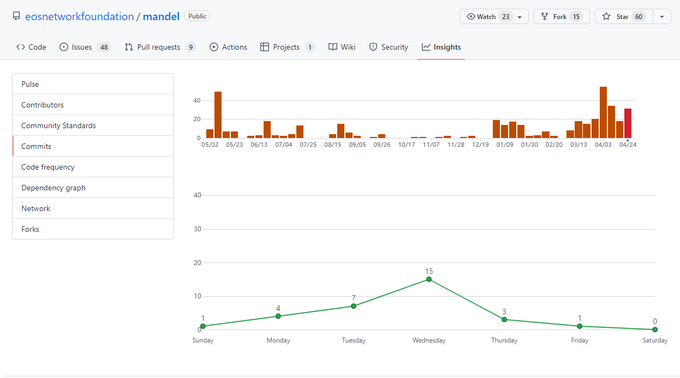The width and height of the screenshot is (680, 378).
Task: Open the Watch notifications dropdown
Action: 494,16
